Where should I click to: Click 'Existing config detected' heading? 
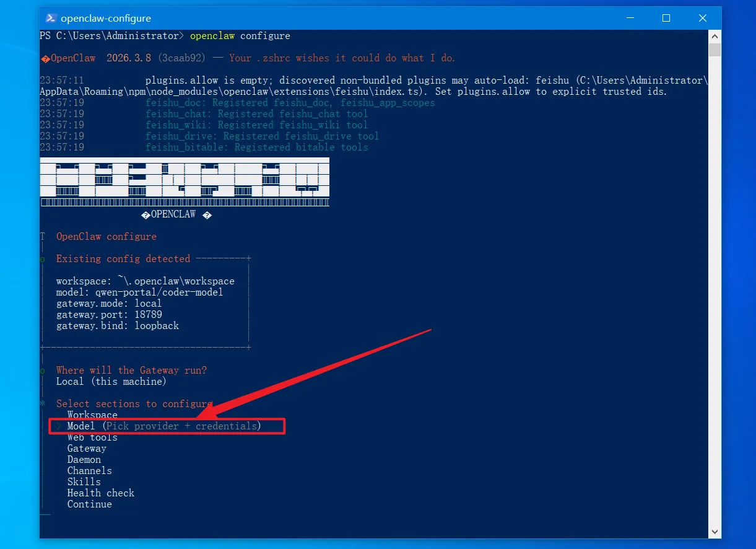pos(123,258)
